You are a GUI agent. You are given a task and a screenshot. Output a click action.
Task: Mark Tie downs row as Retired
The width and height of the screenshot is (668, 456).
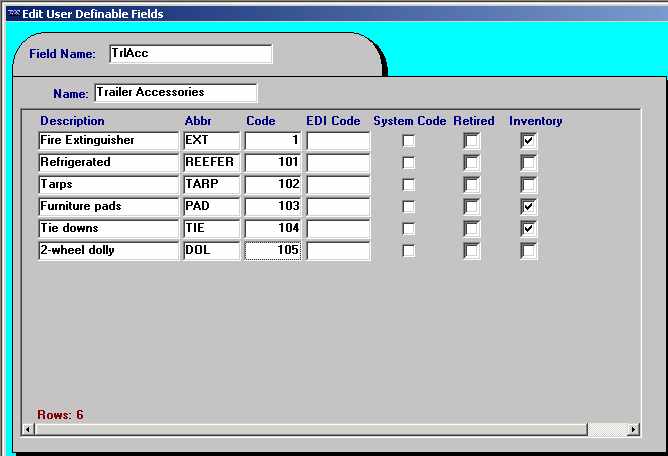(471, 229)
